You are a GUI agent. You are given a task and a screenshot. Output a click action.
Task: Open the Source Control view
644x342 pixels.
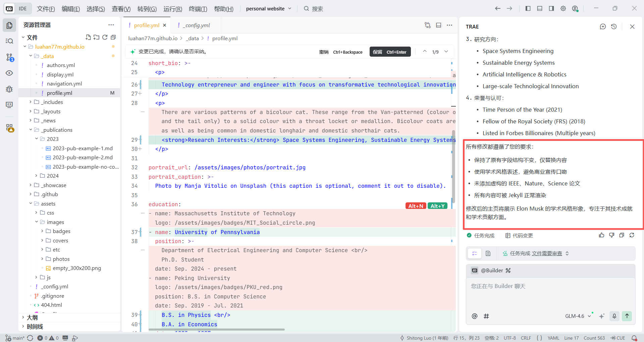pos(9,57)
